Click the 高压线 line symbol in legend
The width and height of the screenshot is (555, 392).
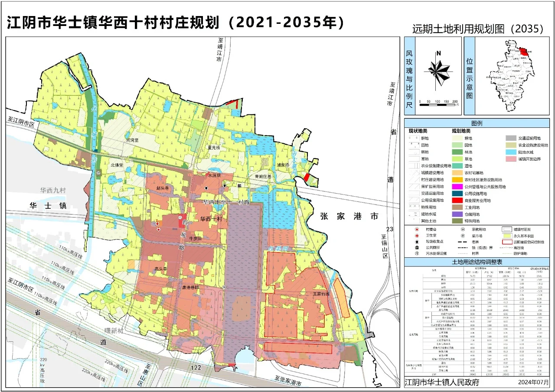click(506, 248)
